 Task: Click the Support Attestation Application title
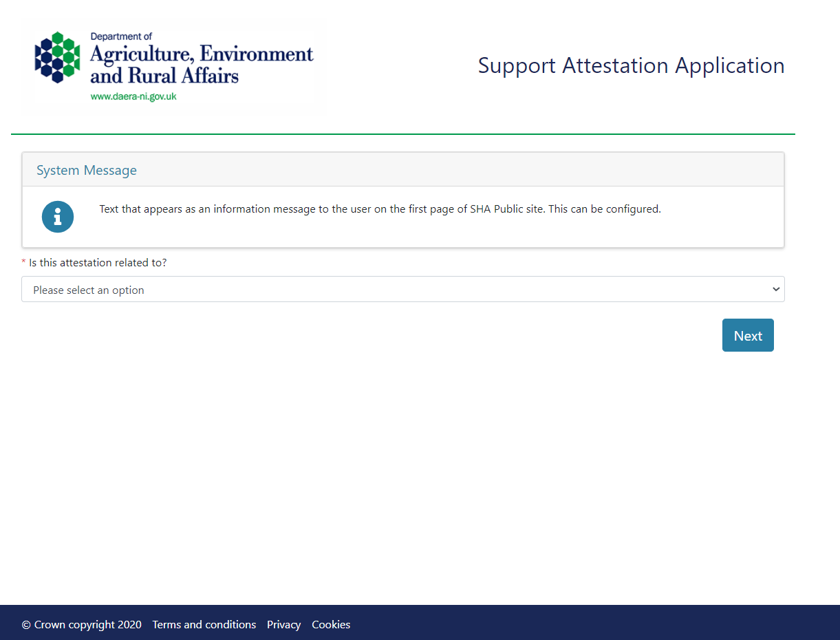pos(631,65)
